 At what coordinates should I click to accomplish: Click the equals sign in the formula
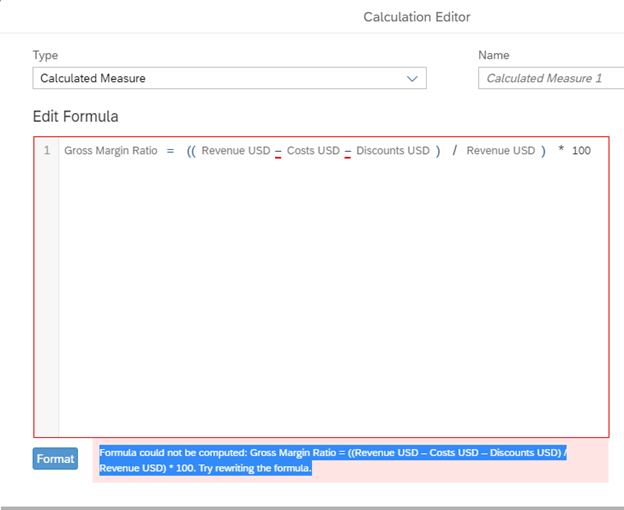170,151
